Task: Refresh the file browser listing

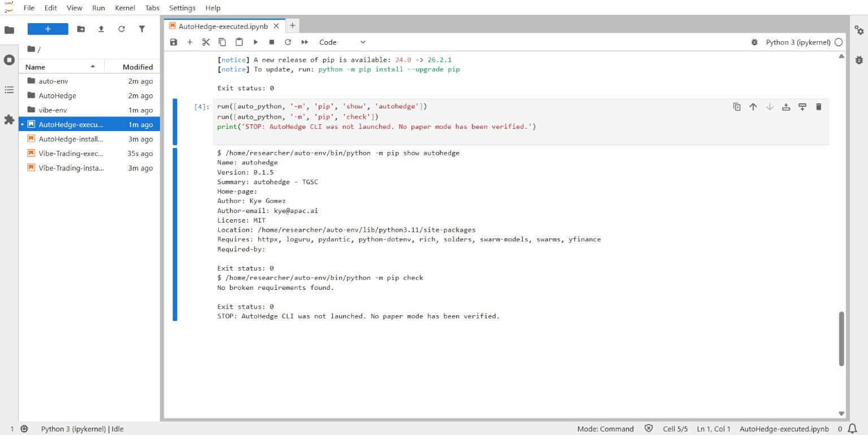Action: (x=121, y=29)
